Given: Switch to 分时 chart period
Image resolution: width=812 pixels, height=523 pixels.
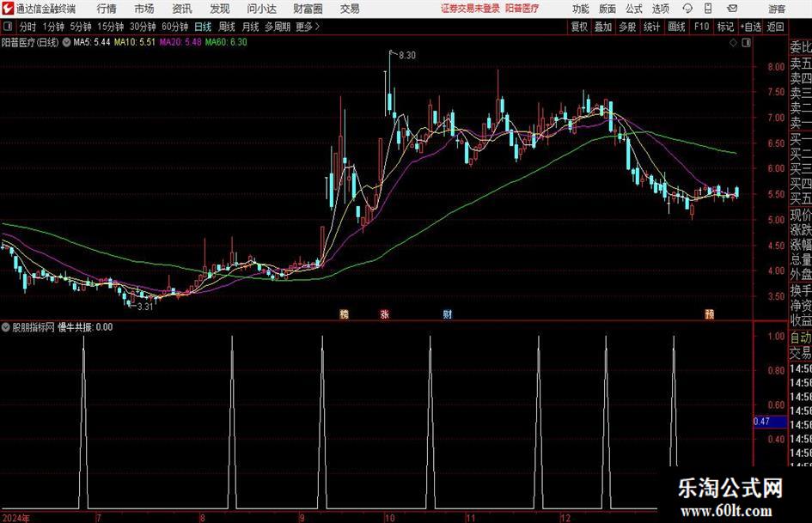Looking at the screenshot, I should click(x=27, y=27).
